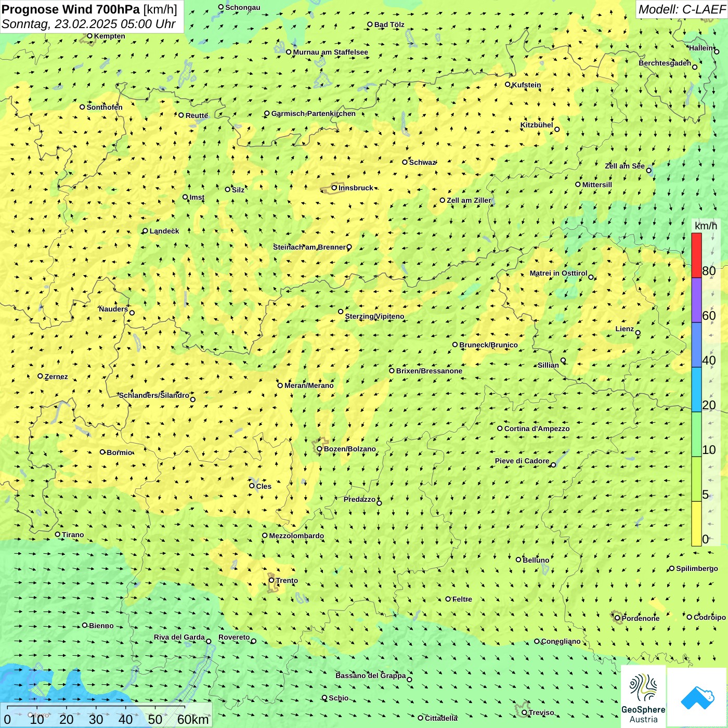
Task: Click the 'Treviso' label
Action: (x=541, y=712)
